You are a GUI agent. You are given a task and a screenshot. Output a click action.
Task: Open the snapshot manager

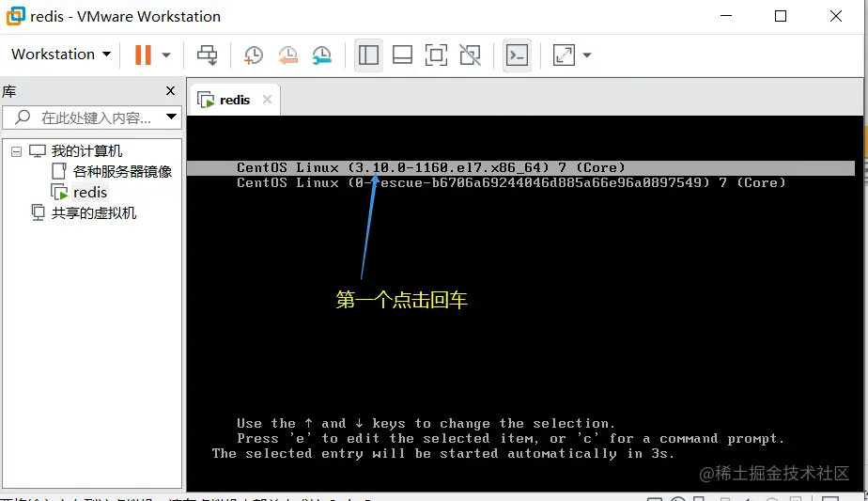[321, 55]
